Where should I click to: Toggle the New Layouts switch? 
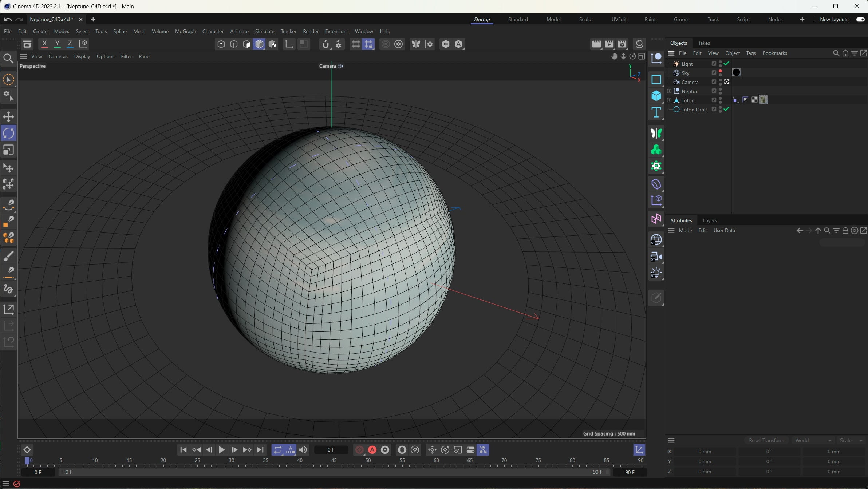click(860, 19)
